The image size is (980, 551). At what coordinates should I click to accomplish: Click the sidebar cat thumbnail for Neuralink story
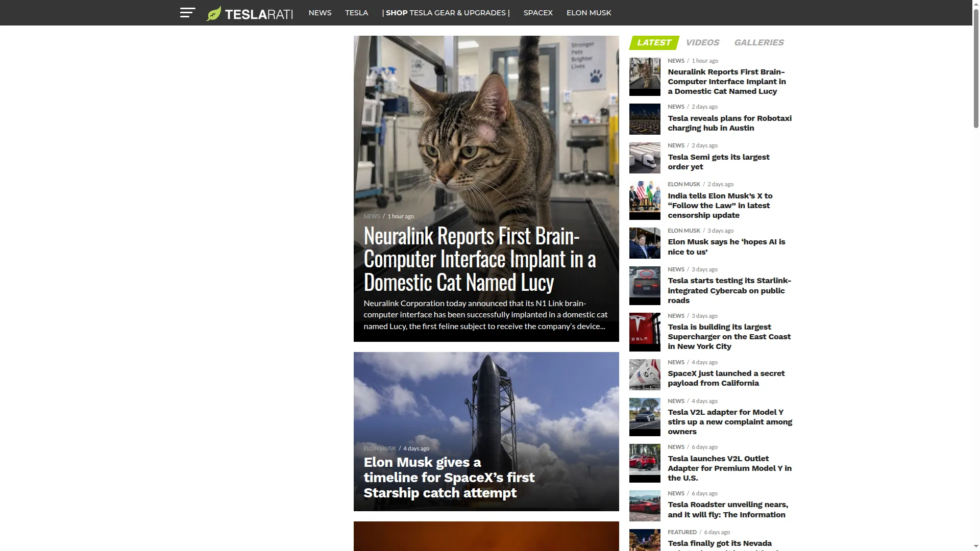pyautogui.click(x=645, y=77)
